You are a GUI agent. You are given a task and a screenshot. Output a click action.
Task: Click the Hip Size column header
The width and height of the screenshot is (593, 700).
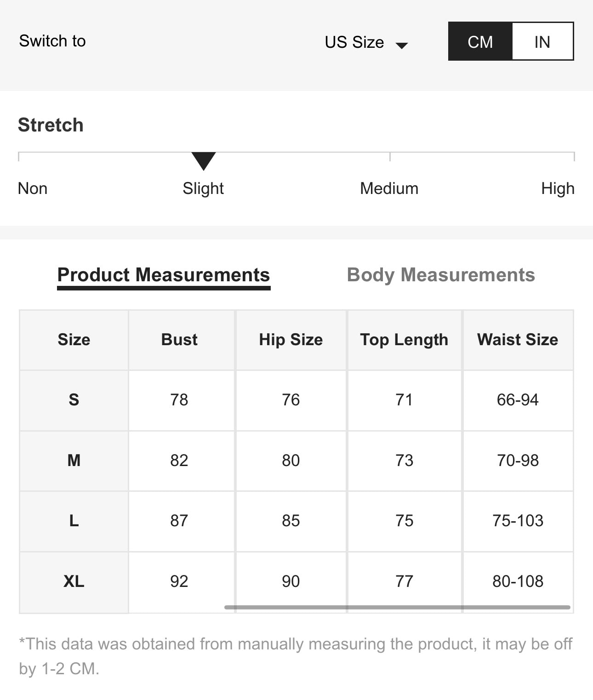[291, 340]
